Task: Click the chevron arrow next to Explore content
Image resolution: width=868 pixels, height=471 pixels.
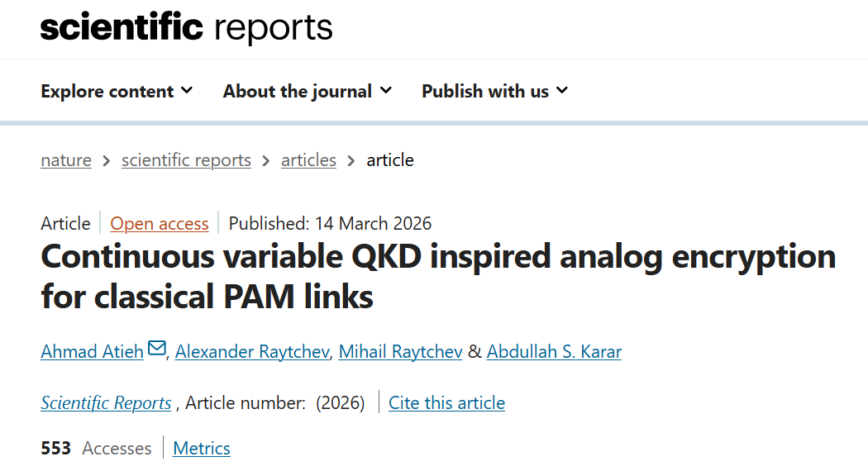Action: 187,90
